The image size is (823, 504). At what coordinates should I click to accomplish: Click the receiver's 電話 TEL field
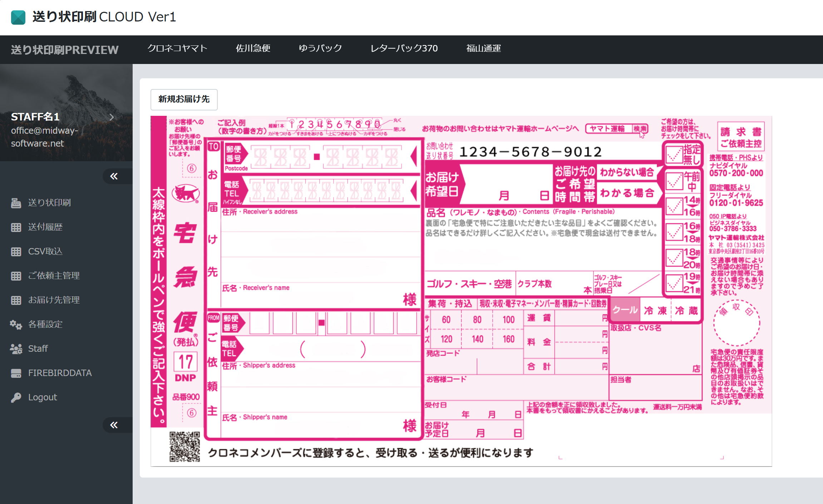pyautogui.click(x=327, y=190)
